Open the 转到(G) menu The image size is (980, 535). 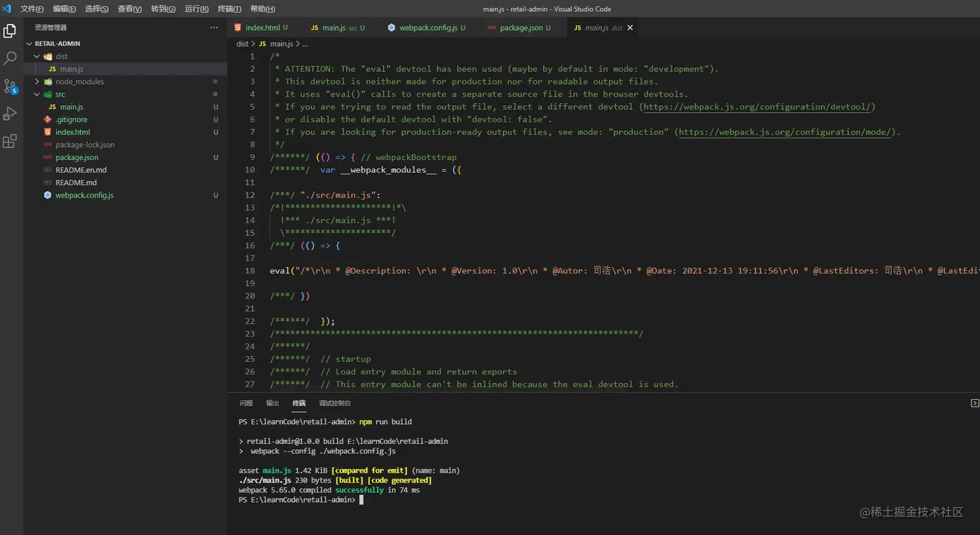(x=163, y=9)
